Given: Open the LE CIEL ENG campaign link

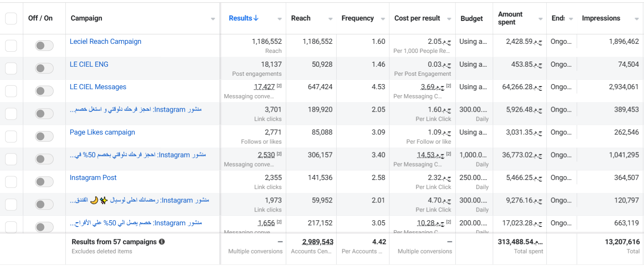Looking at the screenshot, I should coord(89,64).
